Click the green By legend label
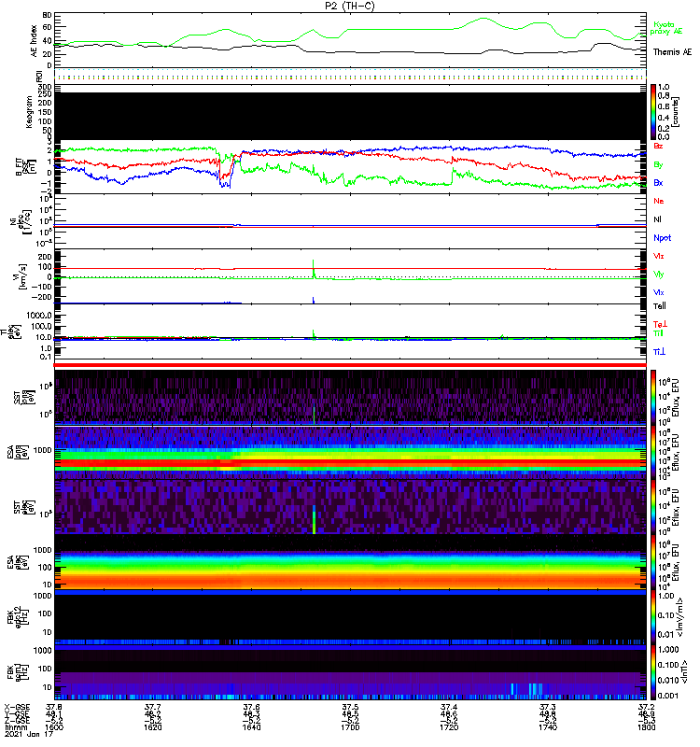This screenshot has height=747, width=700. 659,165
